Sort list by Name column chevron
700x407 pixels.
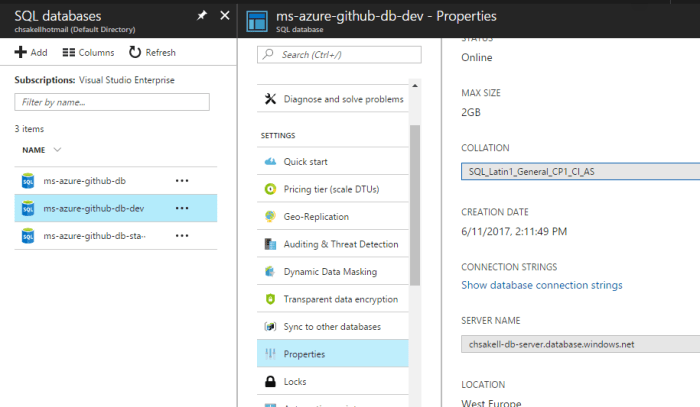[x=58, y=150]
